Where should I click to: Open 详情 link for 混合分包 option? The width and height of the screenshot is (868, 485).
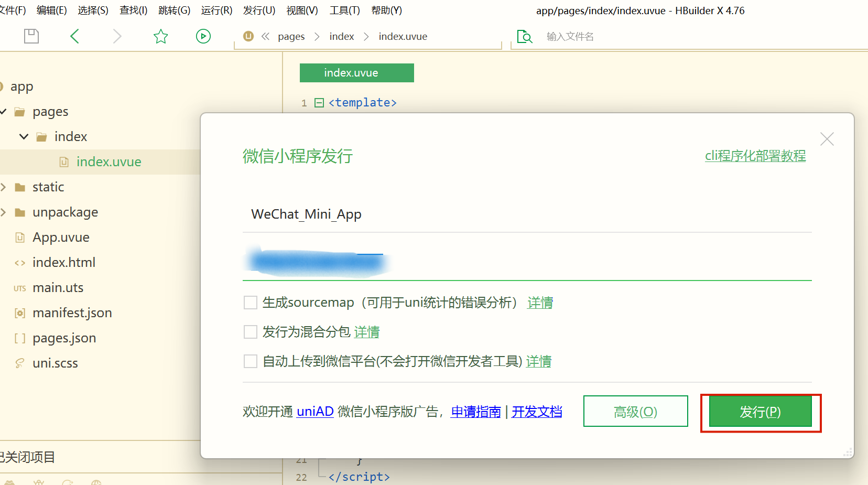click(367, 332)
